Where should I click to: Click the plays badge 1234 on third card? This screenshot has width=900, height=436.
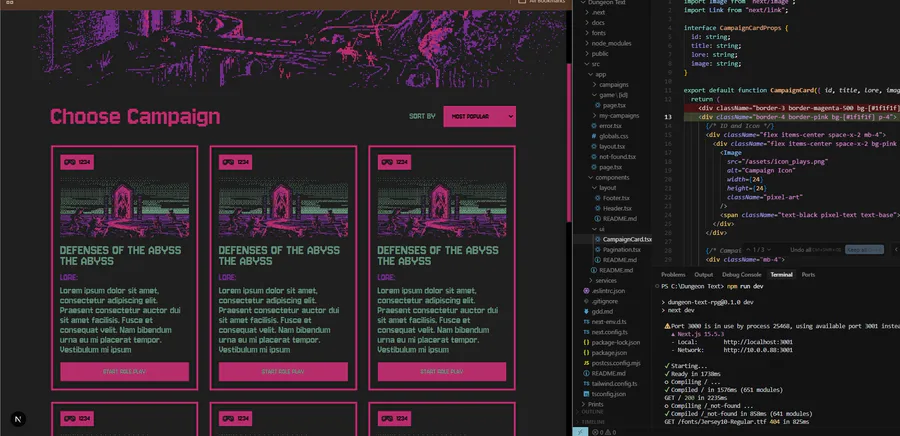click(x=394, y=162)
